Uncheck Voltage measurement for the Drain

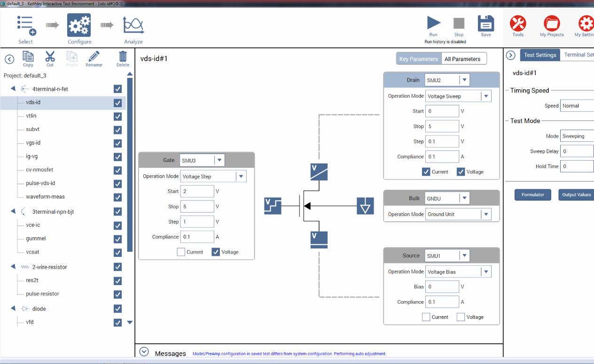point(461,171)
